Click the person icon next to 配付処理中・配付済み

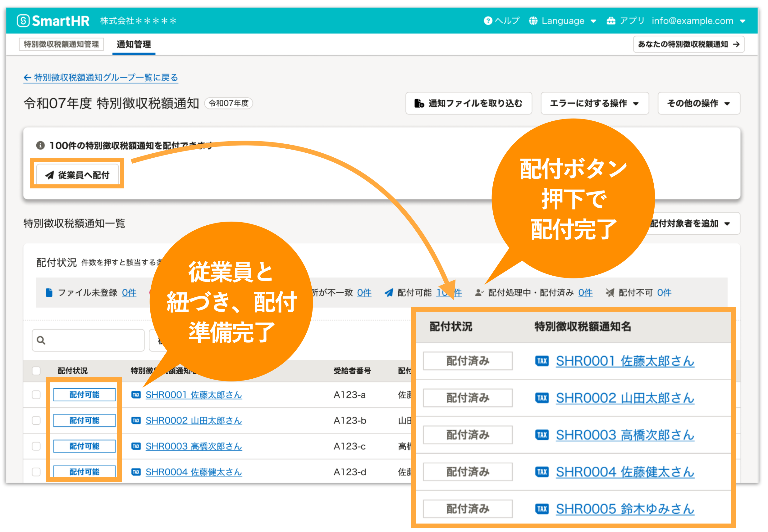click(479, 292)
